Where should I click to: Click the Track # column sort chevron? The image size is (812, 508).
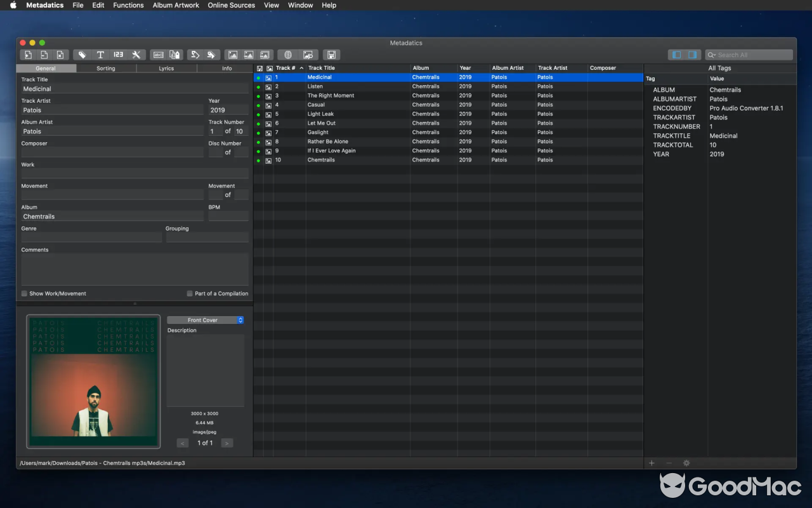pyautogui.click(x=300, y=68)
